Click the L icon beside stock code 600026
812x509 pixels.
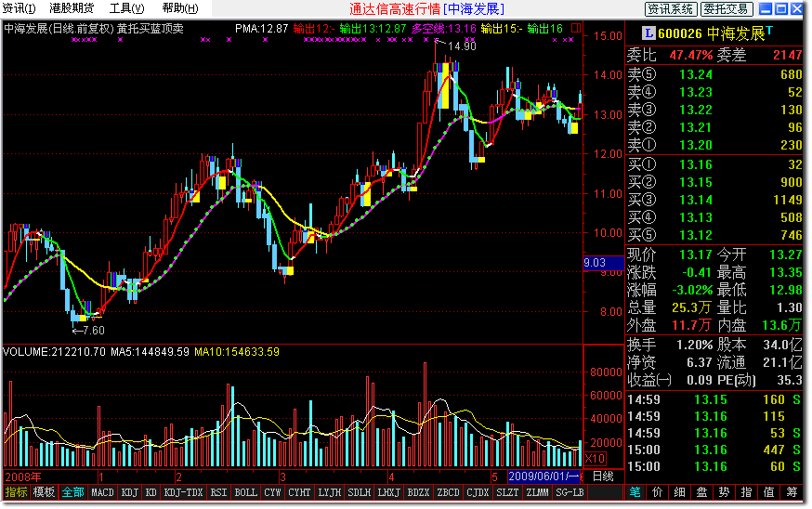coord(648,33)
